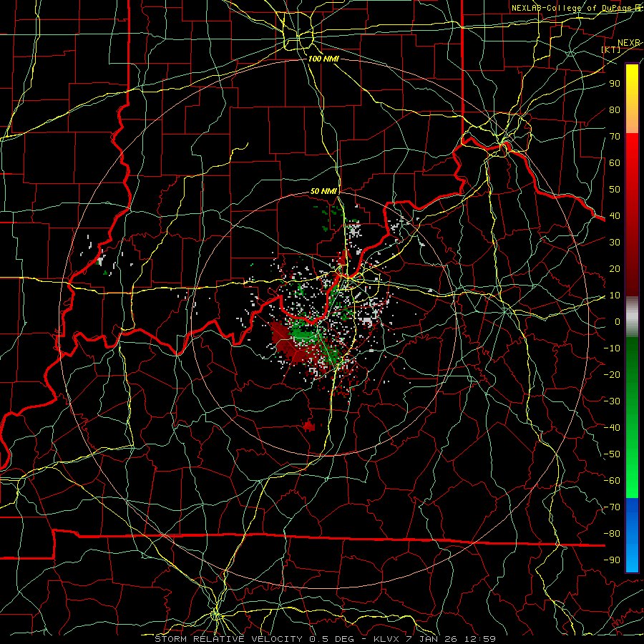This screenshot has width=644, height=644.
Task: Pick the light blue -90 segment of the color bar
Action: coord(632,559)
